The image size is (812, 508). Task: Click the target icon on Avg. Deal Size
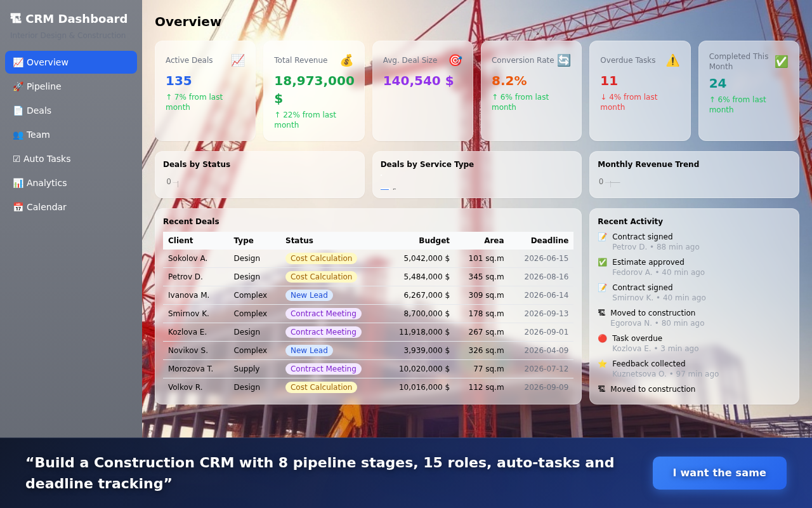(x=455, y=60)
